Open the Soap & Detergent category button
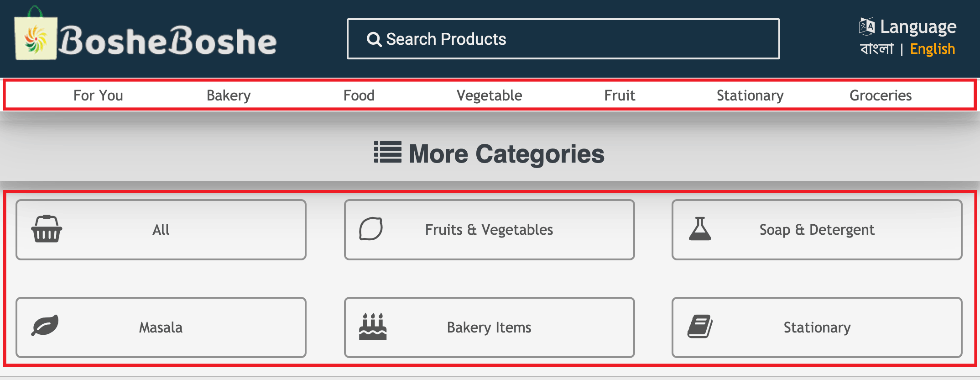 [x=817, y=230]
